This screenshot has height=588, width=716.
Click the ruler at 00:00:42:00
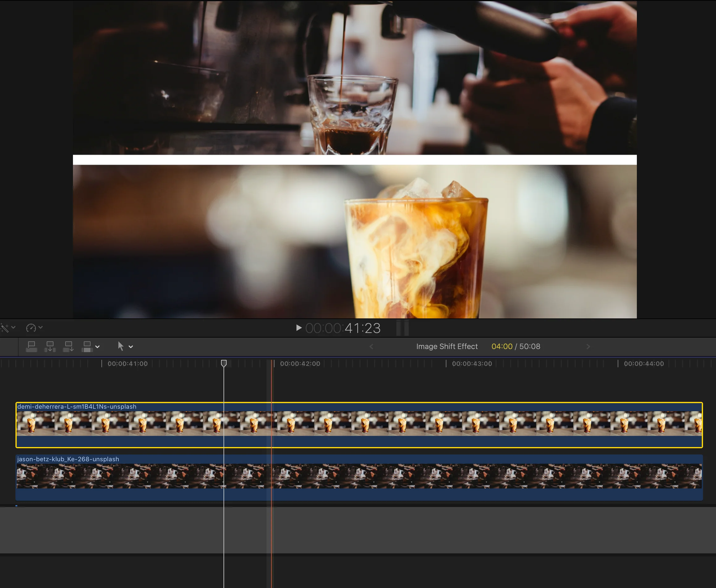click(300, 364)
